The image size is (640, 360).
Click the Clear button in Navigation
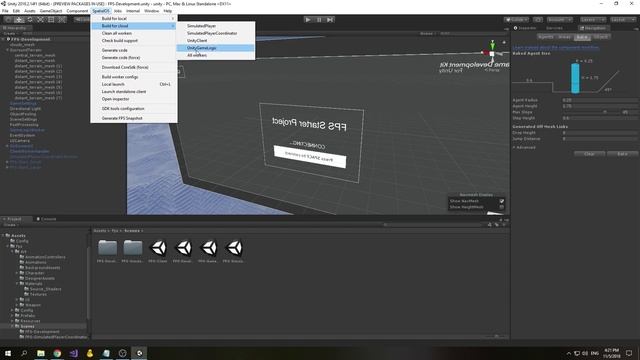tap(589, 154)
